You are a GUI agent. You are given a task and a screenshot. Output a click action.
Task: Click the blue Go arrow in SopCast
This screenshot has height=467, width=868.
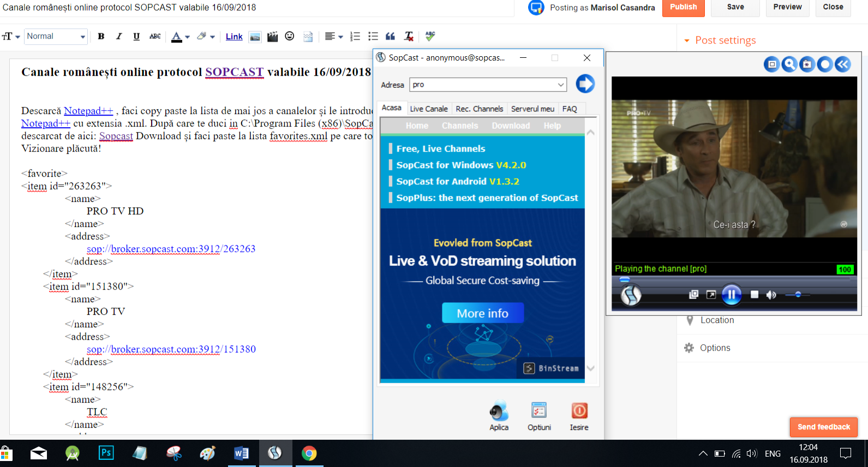click(x=585, y=84)
